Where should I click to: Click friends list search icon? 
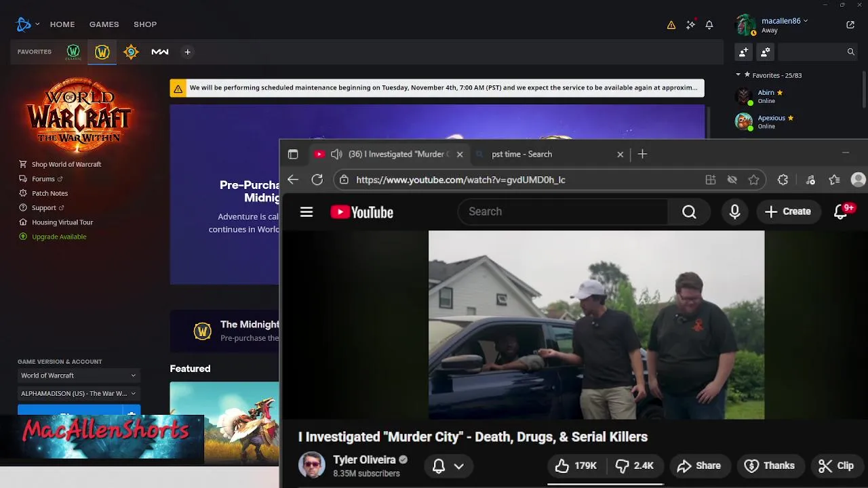(851, 52)
